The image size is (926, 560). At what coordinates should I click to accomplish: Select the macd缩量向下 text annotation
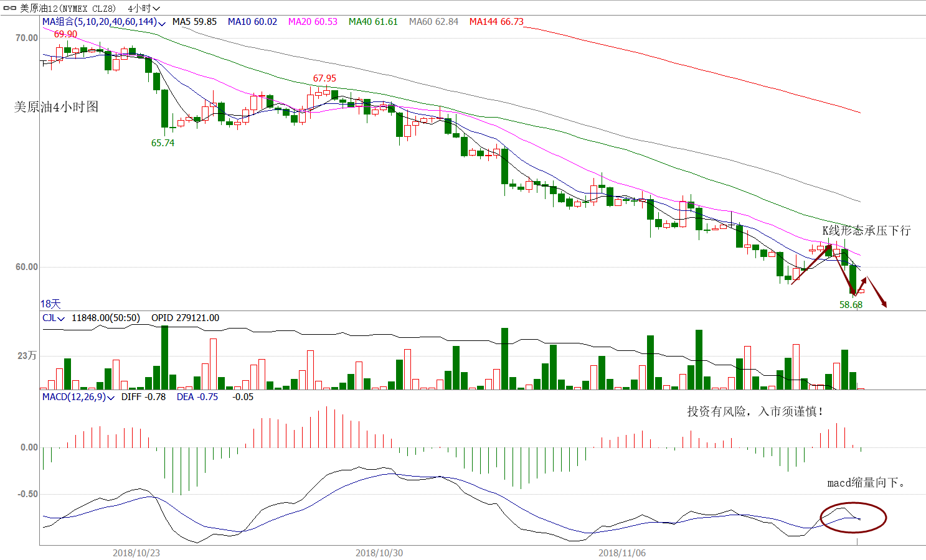[866, 483]
